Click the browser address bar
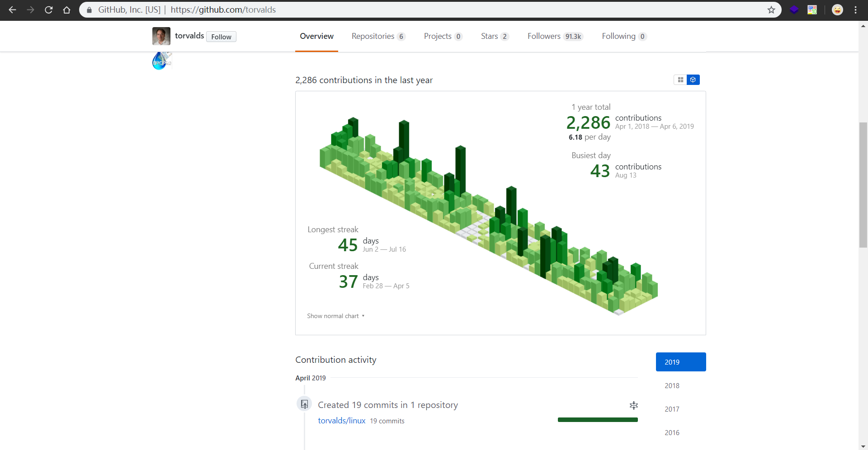This screenshot has width=868, height=450. [407, 10]
